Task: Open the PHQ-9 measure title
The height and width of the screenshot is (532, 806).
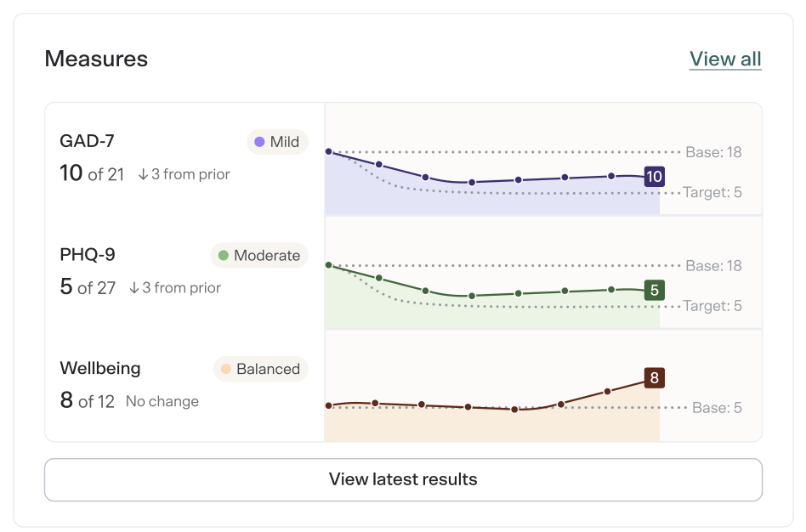Action: coord(88,254)
